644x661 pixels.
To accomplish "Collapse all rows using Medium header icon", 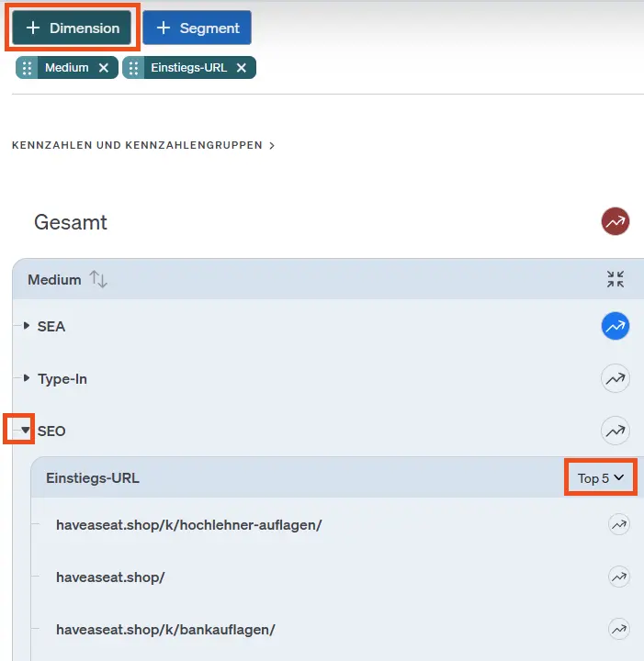I will tap(616, 280).
